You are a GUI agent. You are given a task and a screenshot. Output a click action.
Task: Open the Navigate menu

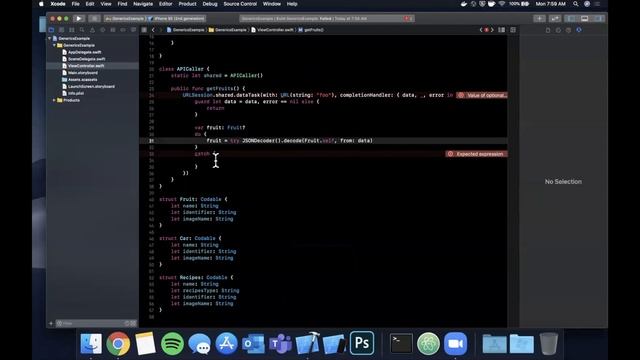(143, 4)
